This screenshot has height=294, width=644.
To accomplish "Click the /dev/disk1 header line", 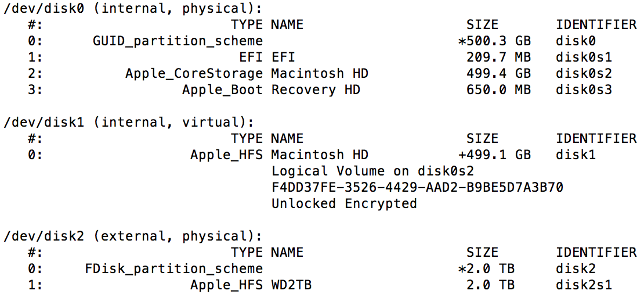I will 129,122.
